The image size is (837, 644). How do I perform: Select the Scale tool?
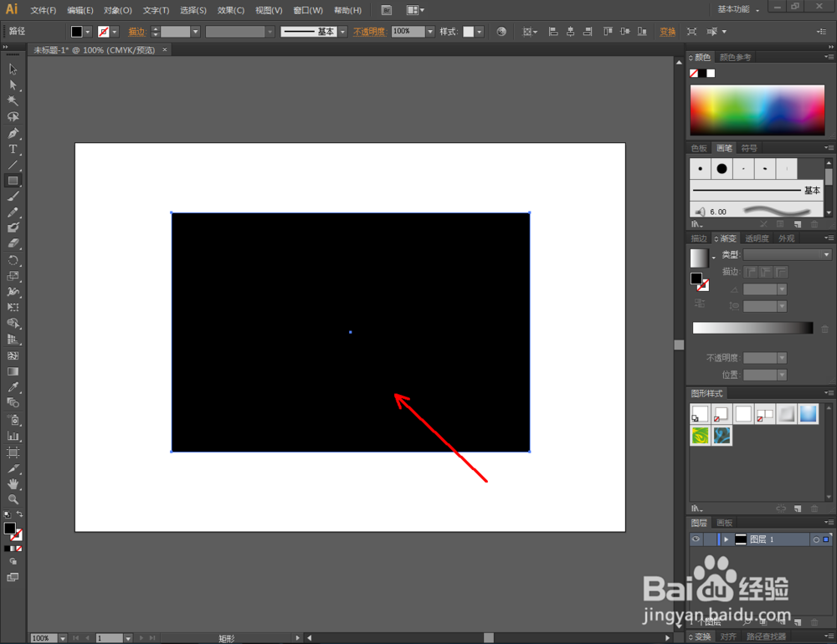pos(13,276)
